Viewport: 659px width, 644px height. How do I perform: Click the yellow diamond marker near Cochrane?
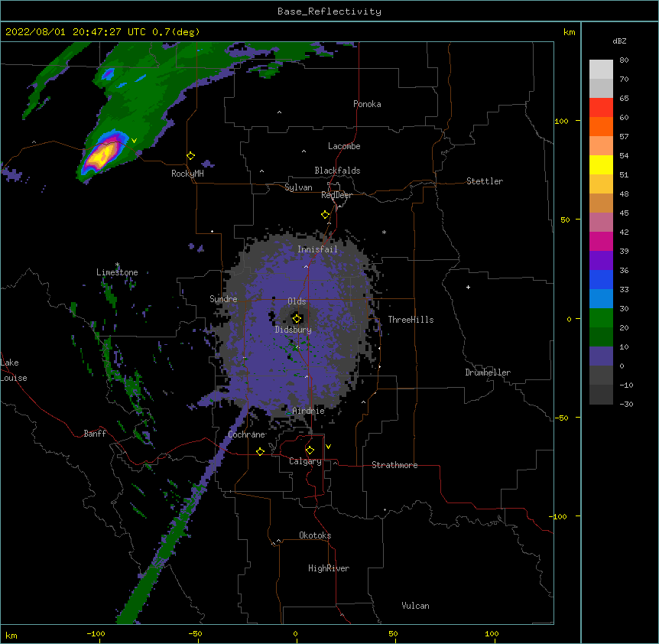(260, 451)
